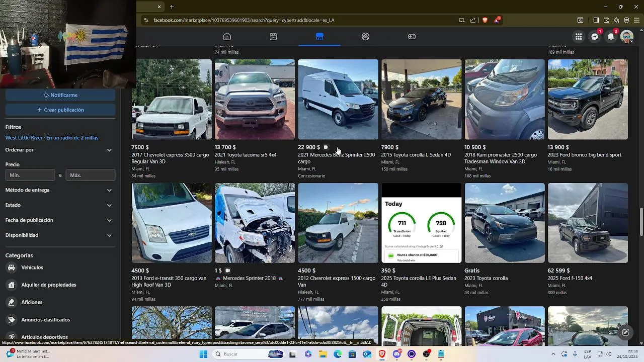Select the Vehículos category
644x362 pixels.
point(59,267)
